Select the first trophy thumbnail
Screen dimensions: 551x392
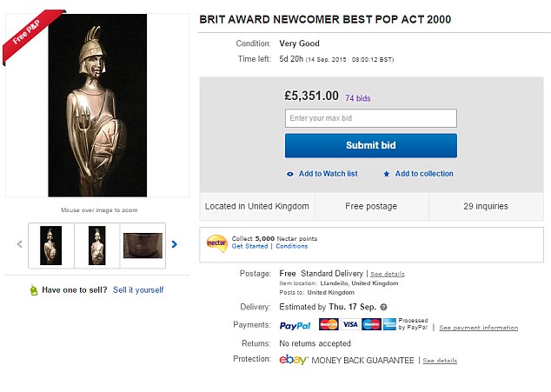tap(51, 245)
